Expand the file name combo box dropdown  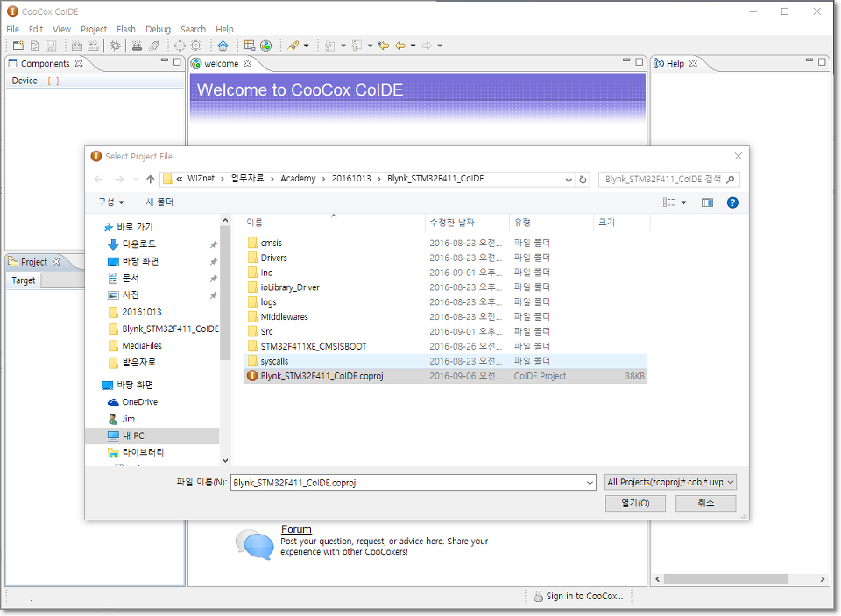pos(590,483)
